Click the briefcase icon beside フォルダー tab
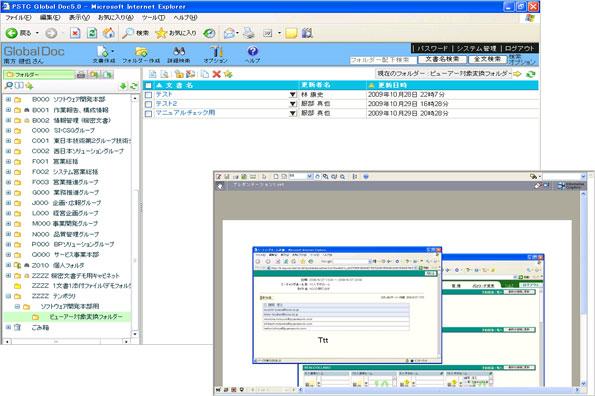 pyautogui.click(x=81, y=75)
